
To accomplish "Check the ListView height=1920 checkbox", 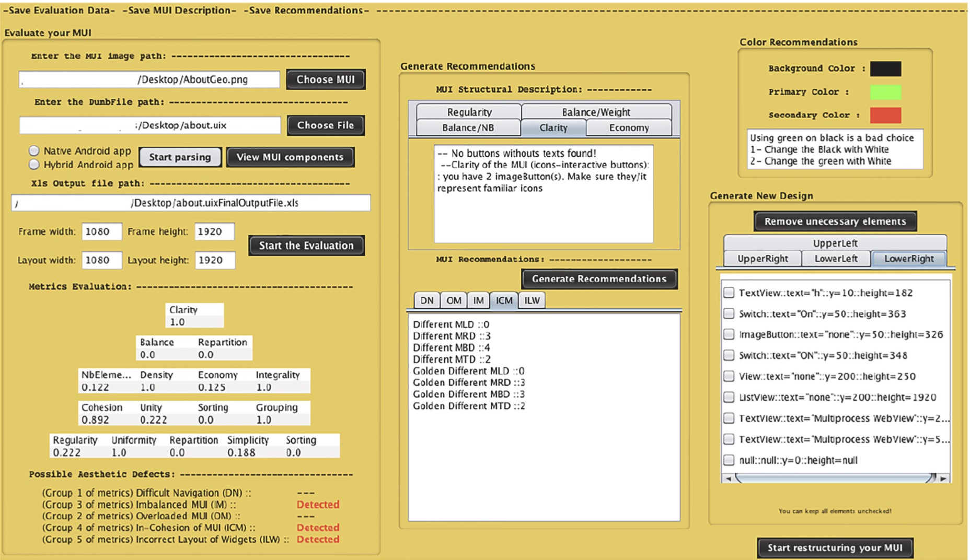I will (729, 397).
